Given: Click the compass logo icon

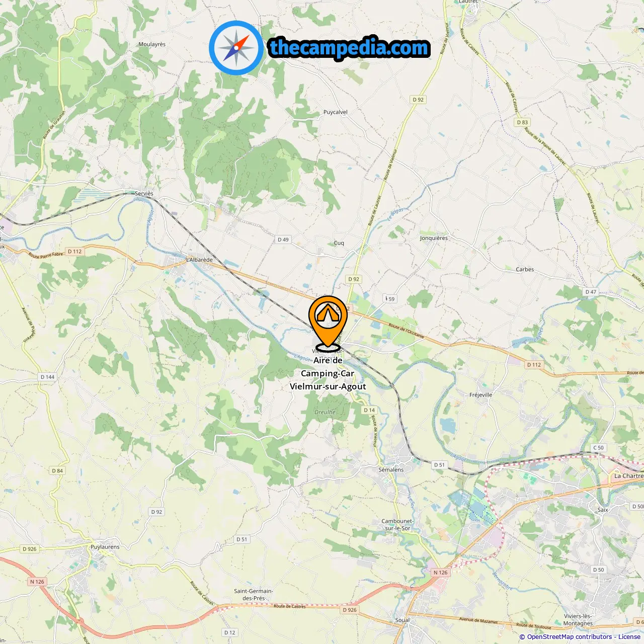Looking at the screenshot, I should pos(236,48).
